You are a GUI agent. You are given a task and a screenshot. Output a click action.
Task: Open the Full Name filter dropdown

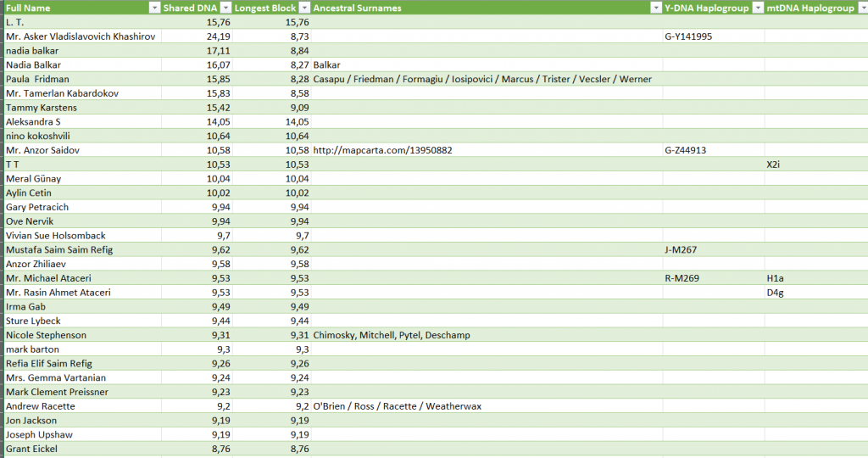click(x=153, y=8)
